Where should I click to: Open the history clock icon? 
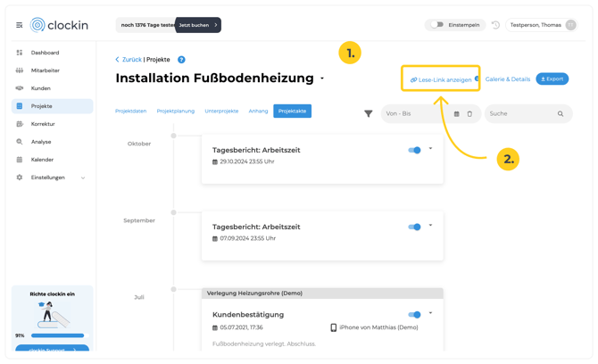pyautogui.click(x=495, y=25)
